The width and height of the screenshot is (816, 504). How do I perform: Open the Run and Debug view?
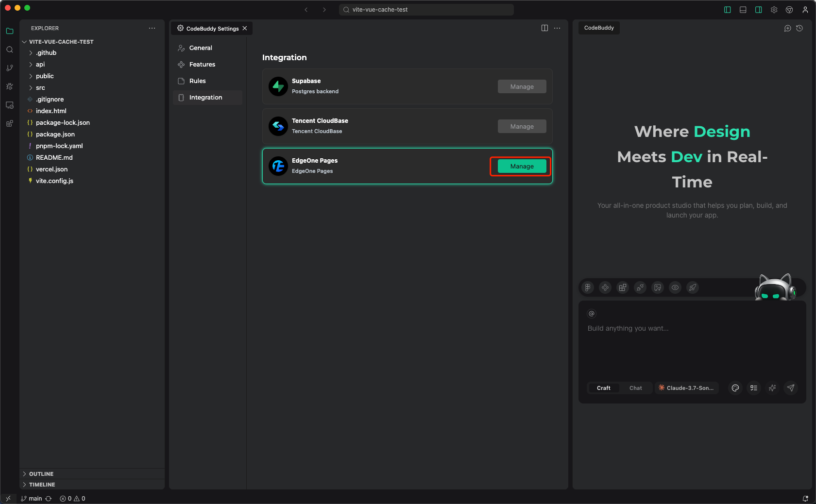[x=9, y=86]
